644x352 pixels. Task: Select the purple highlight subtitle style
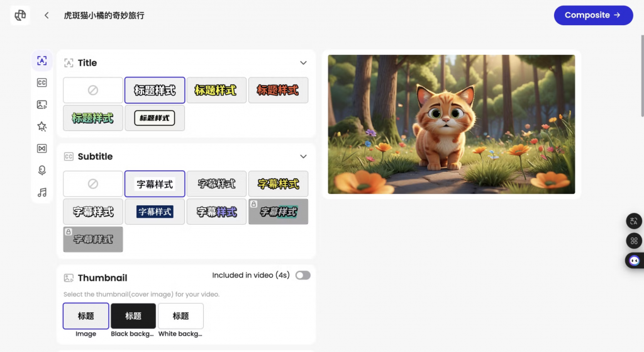point(216,212)
